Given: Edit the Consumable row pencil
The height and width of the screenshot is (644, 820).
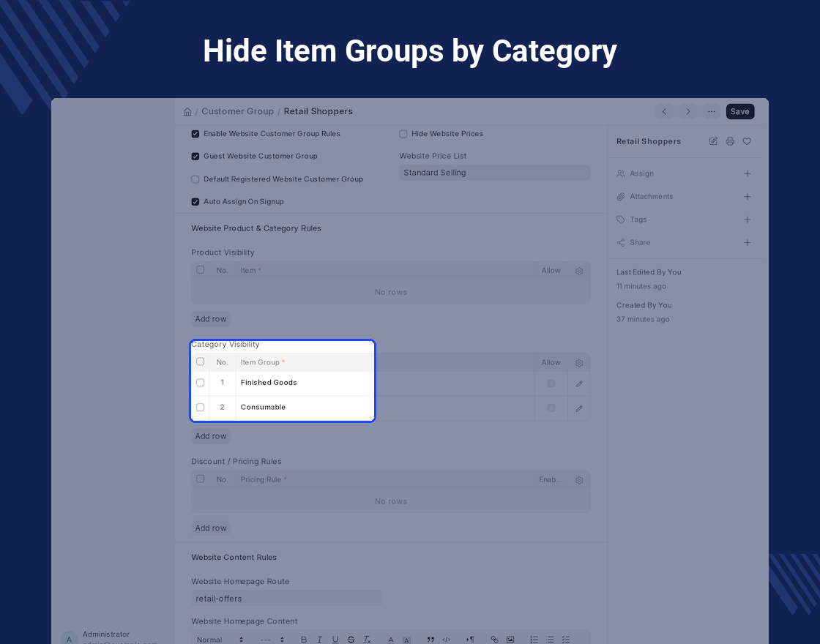Looking at the screenshot, I should coord(579,408).
